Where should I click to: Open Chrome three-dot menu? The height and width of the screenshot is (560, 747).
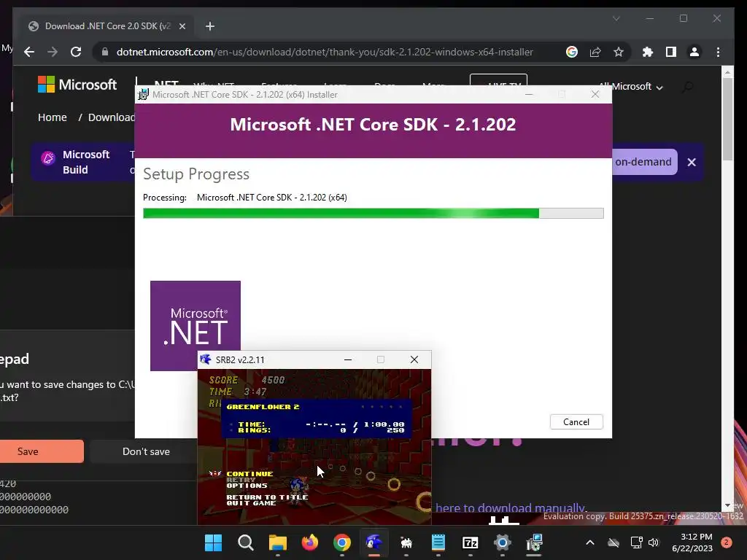click(x=718, y=52)
